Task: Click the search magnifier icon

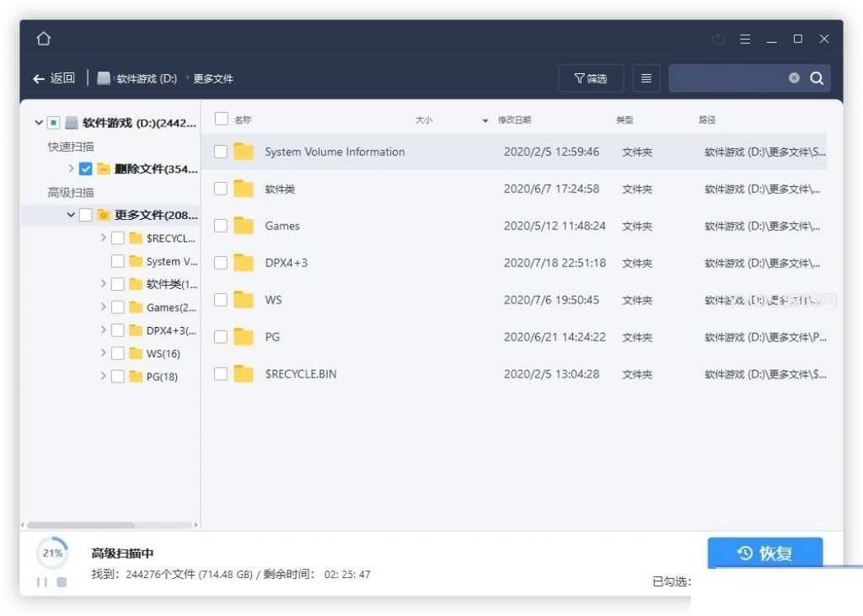Action: coord(816,78)
